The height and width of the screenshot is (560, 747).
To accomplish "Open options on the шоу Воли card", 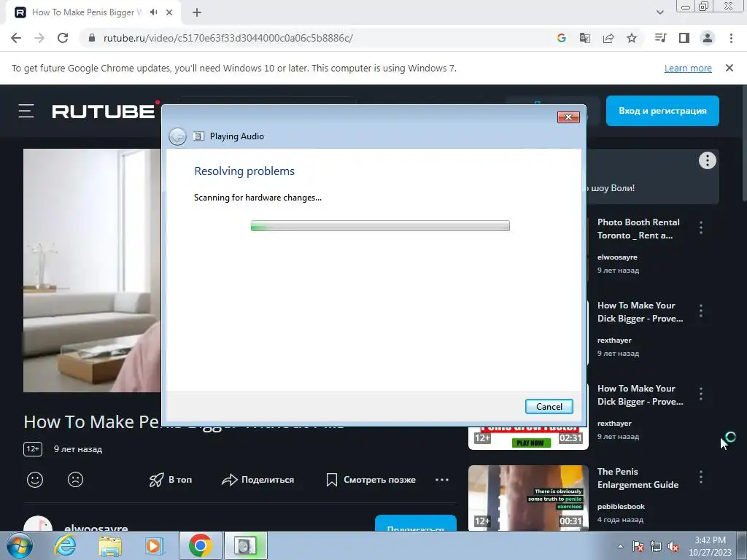I will point(708,160).
